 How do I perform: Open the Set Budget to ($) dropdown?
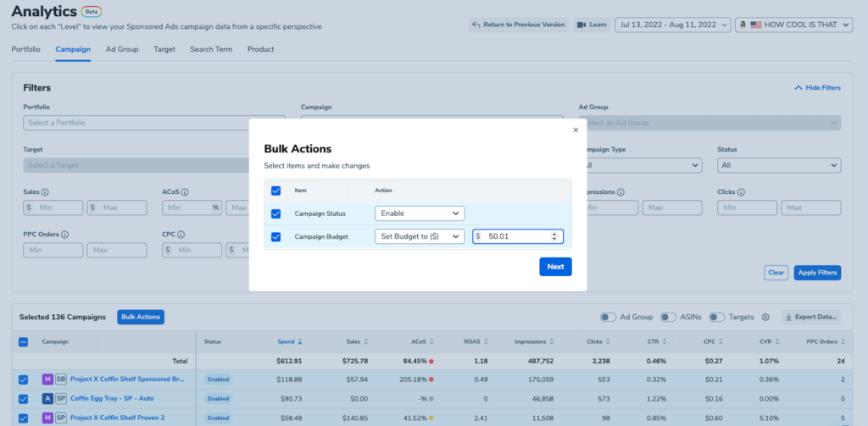tap(420, 237)
